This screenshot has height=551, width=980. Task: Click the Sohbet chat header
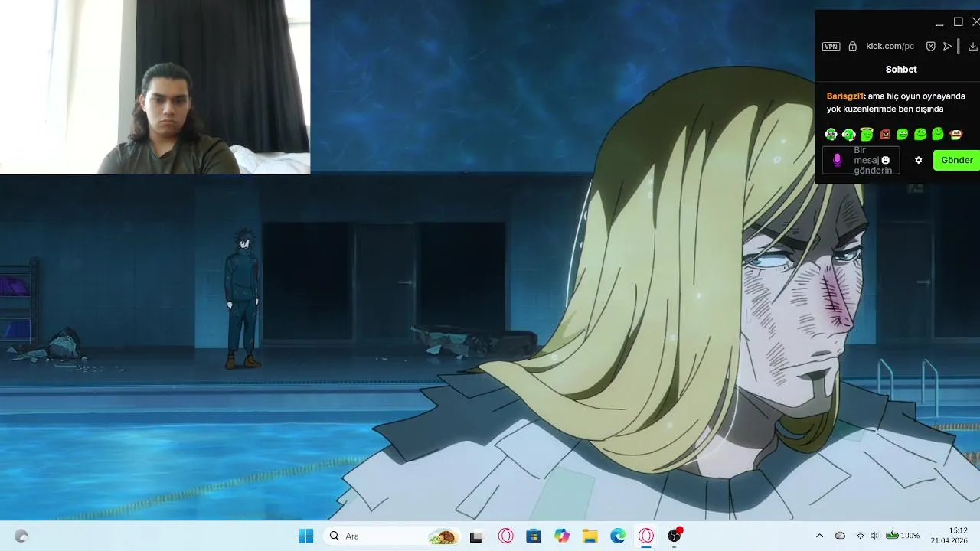901,69
